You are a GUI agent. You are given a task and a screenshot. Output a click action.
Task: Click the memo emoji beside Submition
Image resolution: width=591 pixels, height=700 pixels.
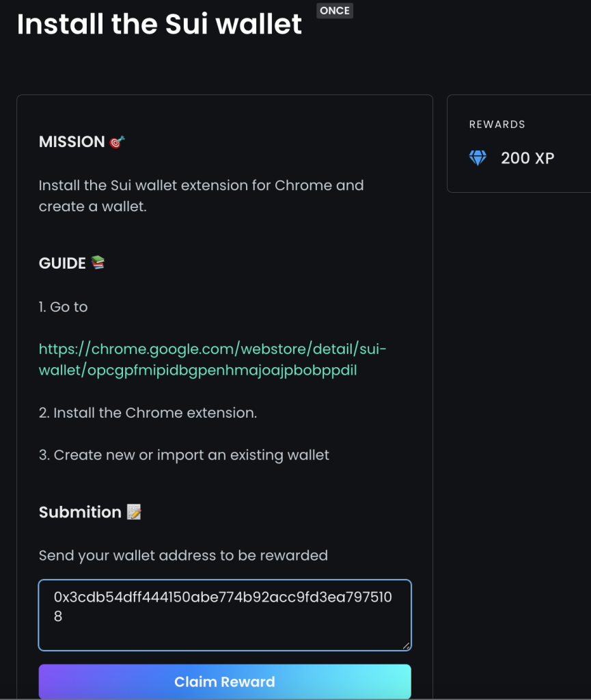click(x=134, y=511)
